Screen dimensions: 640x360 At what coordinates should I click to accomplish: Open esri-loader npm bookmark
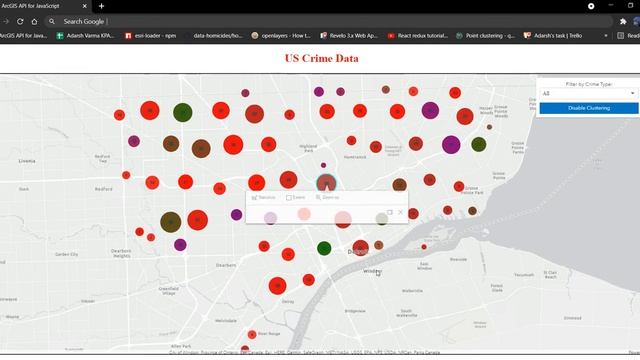(x=151, y=36)
